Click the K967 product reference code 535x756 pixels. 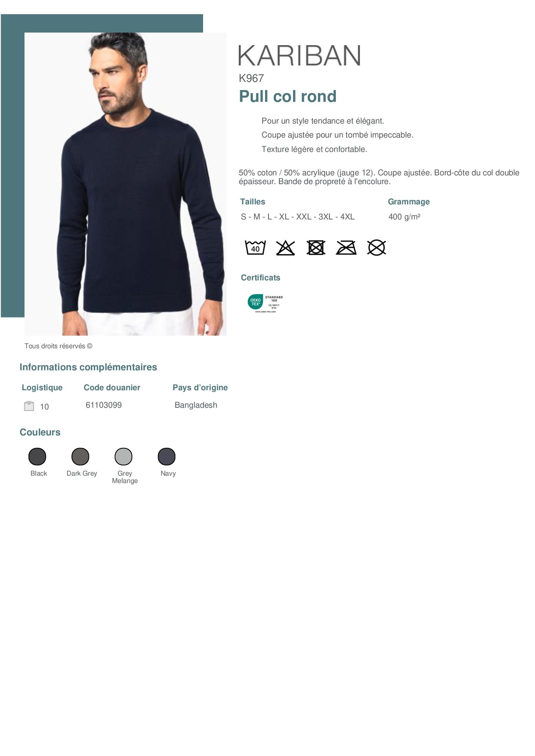click(x=251, y=78)
